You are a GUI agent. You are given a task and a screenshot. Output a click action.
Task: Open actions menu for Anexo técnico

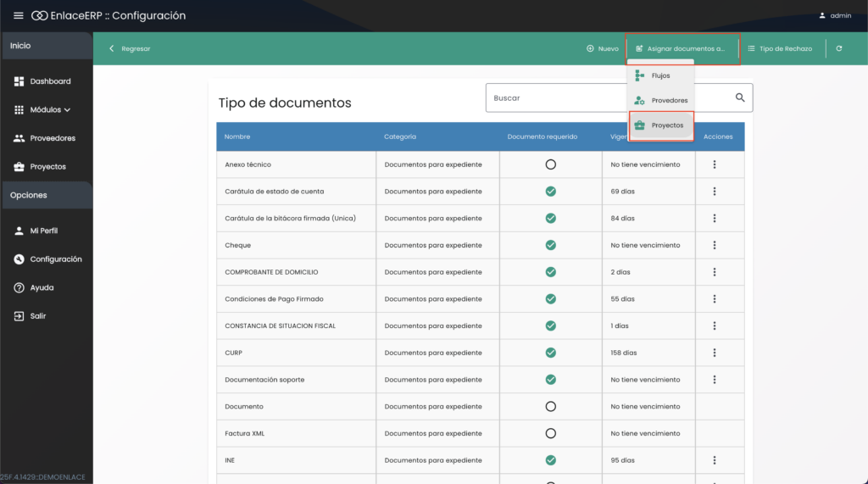tap(715, 164)
